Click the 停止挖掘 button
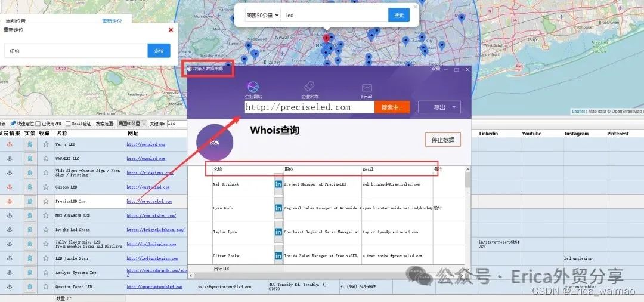The height and width of the screenshot is (302, 644). (x=442, y=140)
